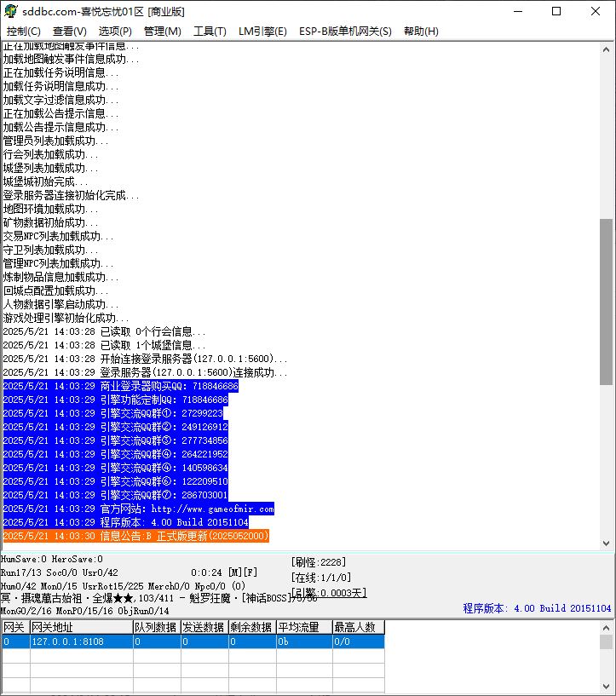Click gateway table scrollbar down arrow

(606, 687)
